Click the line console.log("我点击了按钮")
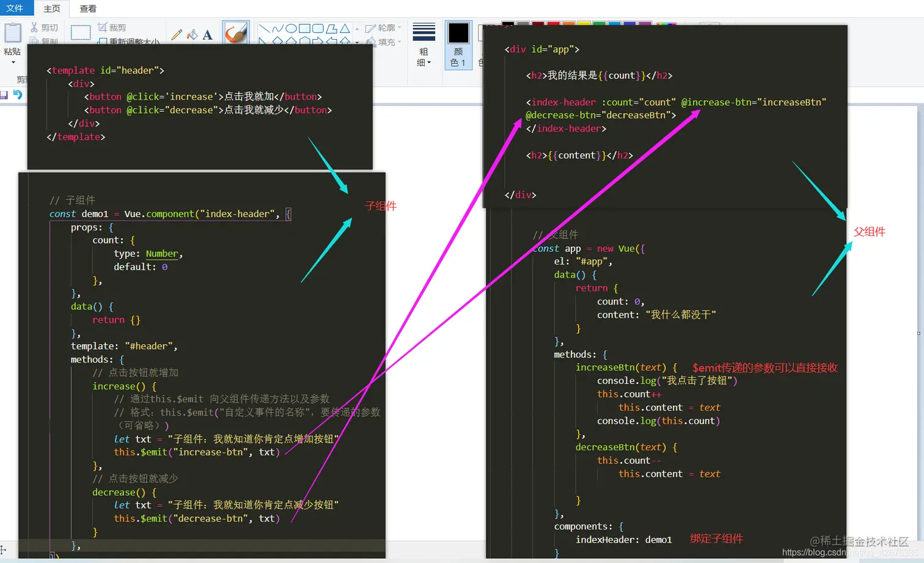This screenshot has width=924, height=563. point(667,381)
